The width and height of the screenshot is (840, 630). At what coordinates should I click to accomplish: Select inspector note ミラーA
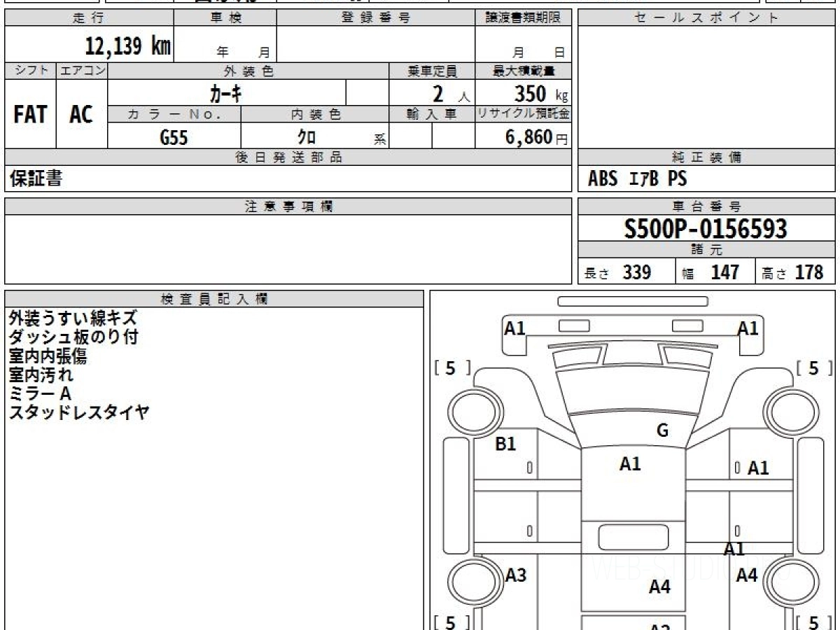click(x=40, y=393)
